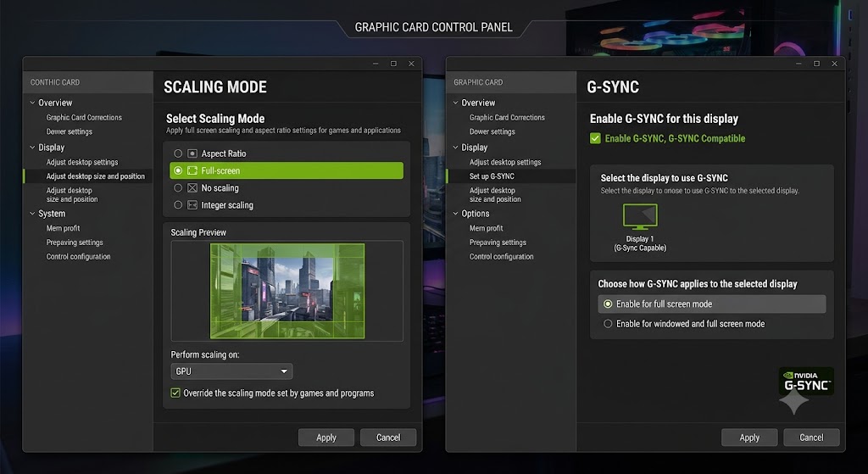Close the Scaling Mode window
This screenshot has width=868, height=474.
coord(411,64)
